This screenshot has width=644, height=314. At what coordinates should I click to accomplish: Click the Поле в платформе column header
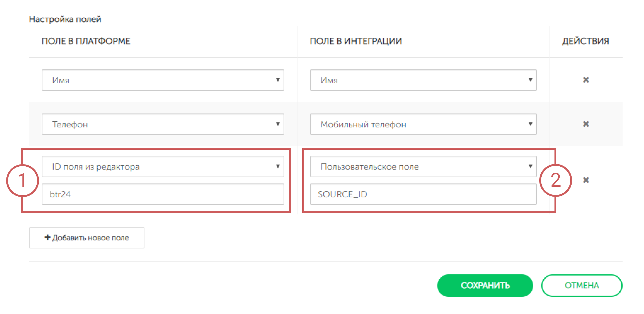(x=86, y=41)
